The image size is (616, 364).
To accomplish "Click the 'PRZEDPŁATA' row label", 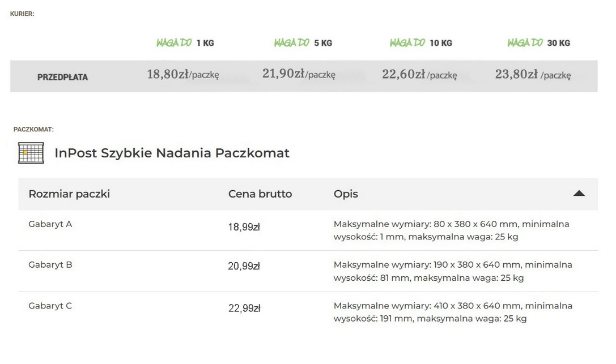I will [x=63, y=77].
